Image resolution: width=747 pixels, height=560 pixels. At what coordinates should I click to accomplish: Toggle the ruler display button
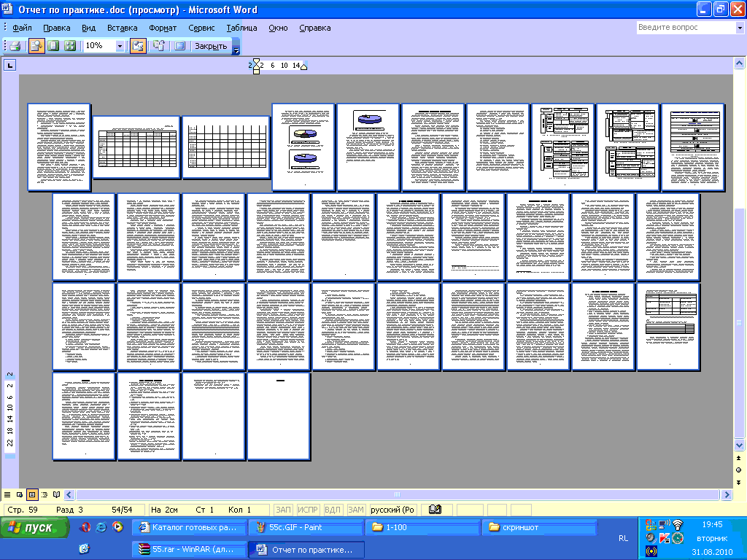[138, 46]
